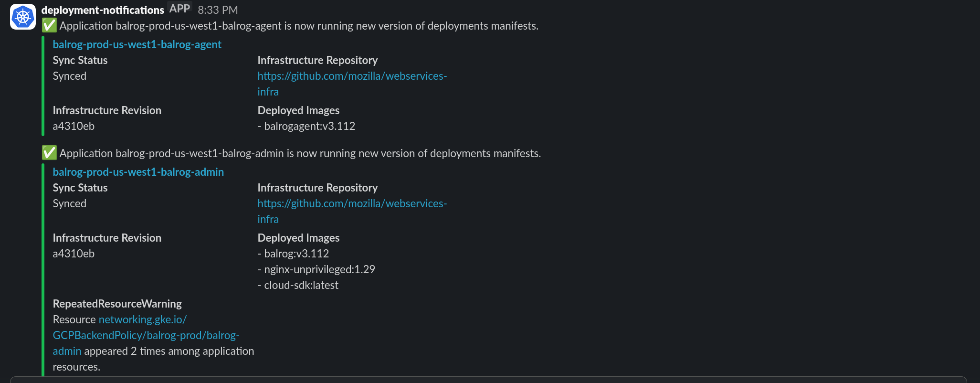Click the a4310eb revision under balrog-admin

pyautogui.click(x=74, y=254)
